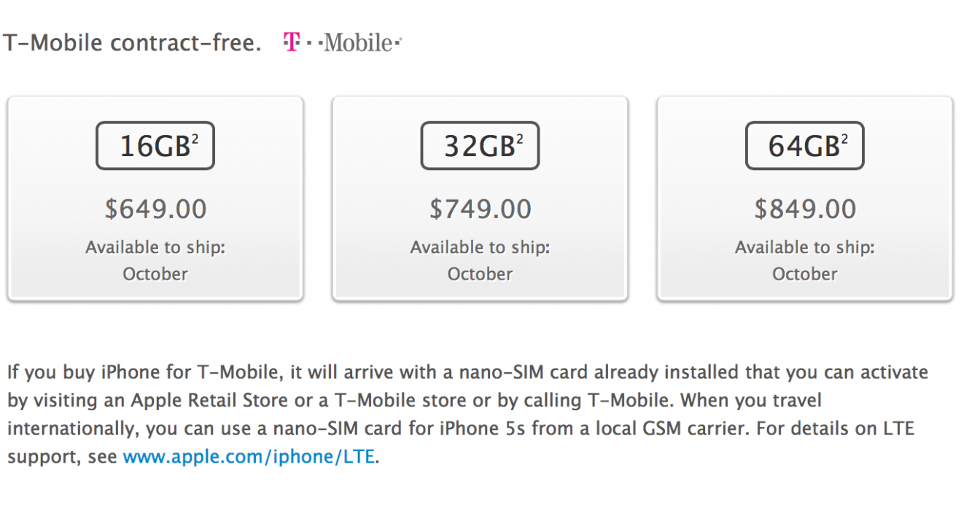Click the 64GB model's October ship date
The width and height of the screenshot is (980, 508).
(x=805, y=274)
